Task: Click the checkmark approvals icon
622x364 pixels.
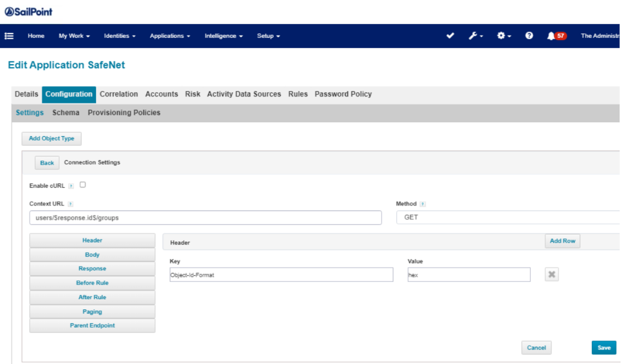Action: click(x=450, y=36)
